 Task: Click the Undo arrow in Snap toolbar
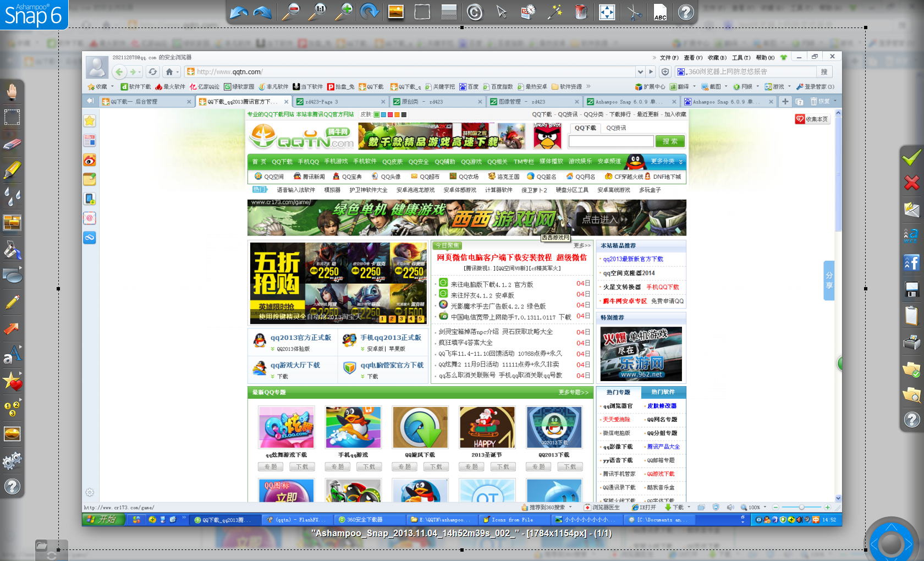[x=238, y=12]
